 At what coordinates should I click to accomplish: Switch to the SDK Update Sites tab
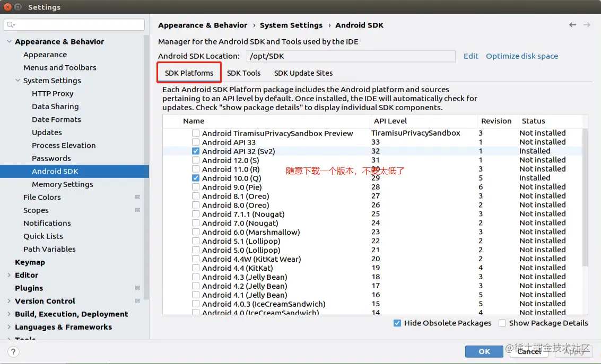[303, 73]
